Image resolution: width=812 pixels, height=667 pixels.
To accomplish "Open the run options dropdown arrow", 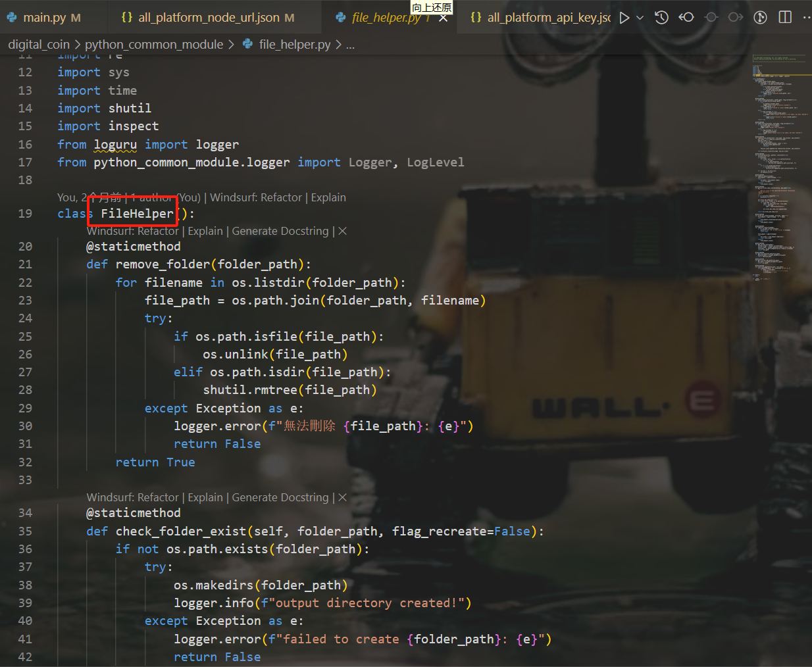I will pyautogui.click(x=640, y=18).
